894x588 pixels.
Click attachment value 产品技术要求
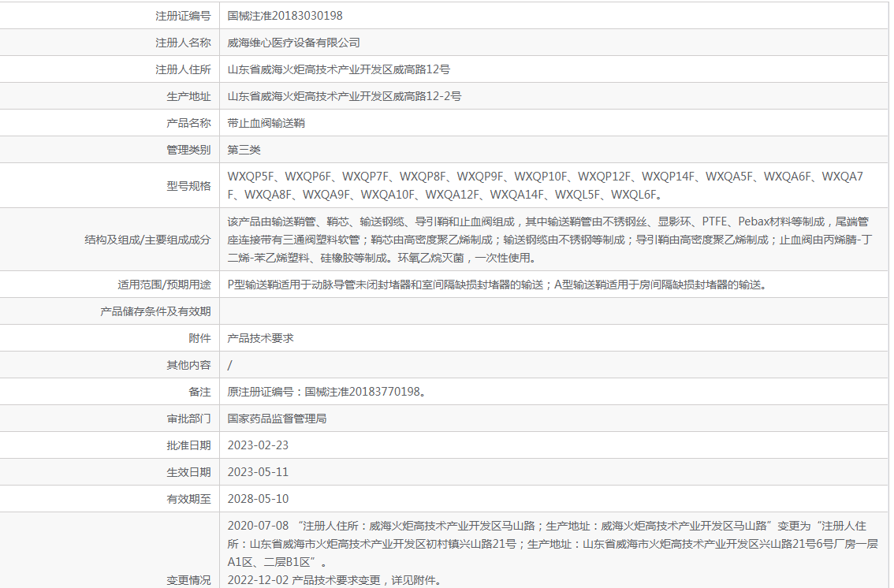[261, 338]
